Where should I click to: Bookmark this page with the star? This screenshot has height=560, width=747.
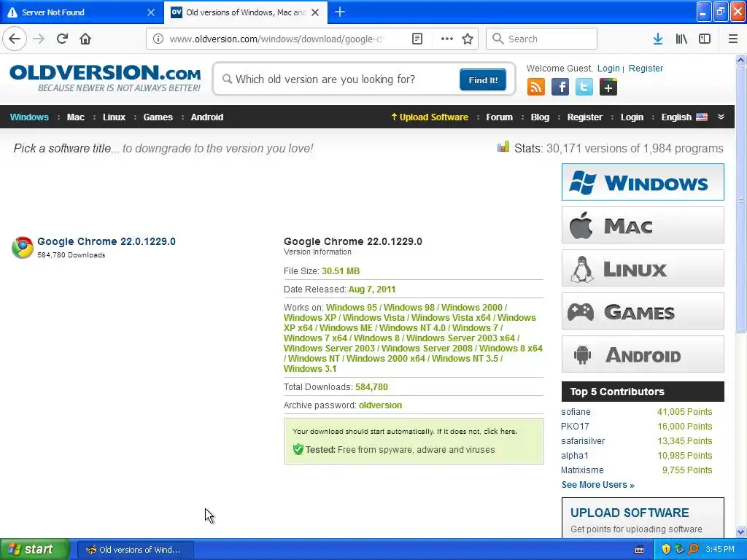point(468,39)
